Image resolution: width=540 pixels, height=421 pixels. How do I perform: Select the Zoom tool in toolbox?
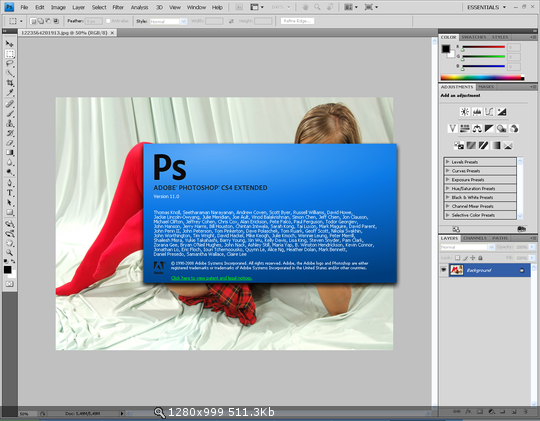click(x=10, y=253)
